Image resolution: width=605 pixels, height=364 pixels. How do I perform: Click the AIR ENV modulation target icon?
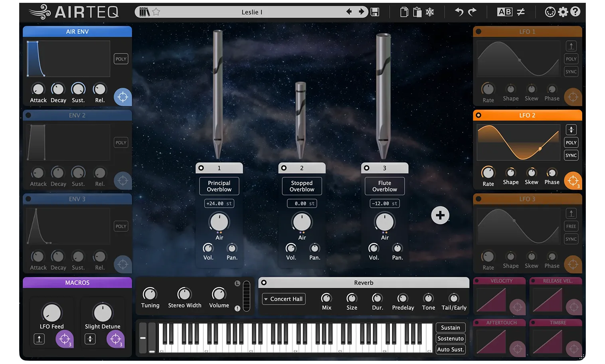(123, 97)
